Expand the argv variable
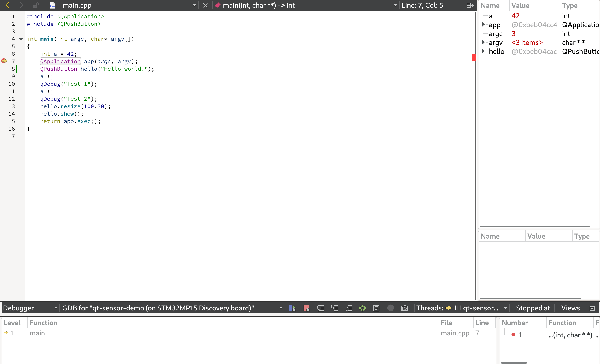 [483, 42]
